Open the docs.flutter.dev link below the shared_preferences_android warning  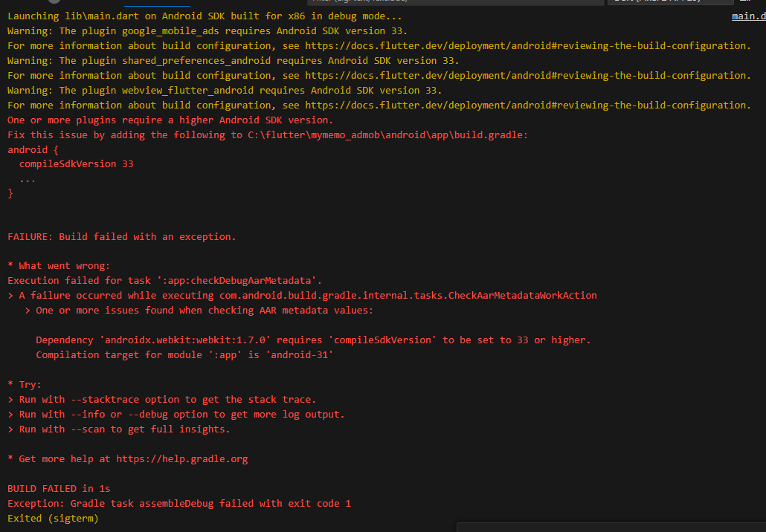point(527,76)
